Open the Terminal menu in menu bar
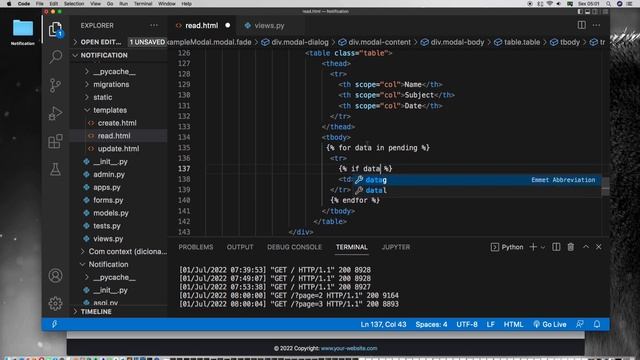Screen dimensions: 640x360 tap(143, 4)
